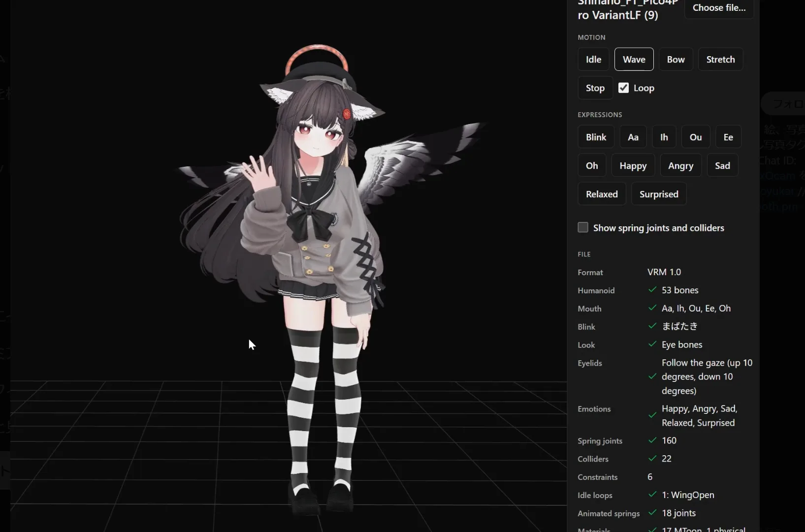
Task: Click the '22' colliders value
Action: (667, 459)
